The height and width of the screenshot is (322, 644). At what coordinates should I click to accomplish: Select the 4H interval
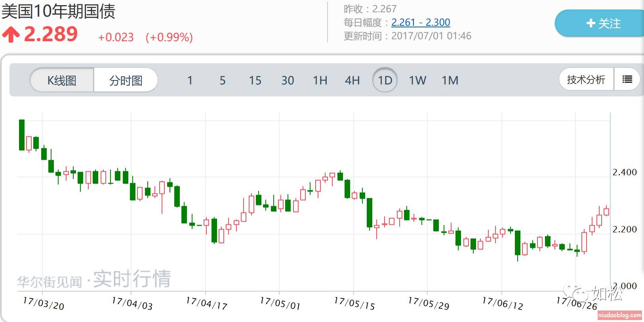[352, 80]
